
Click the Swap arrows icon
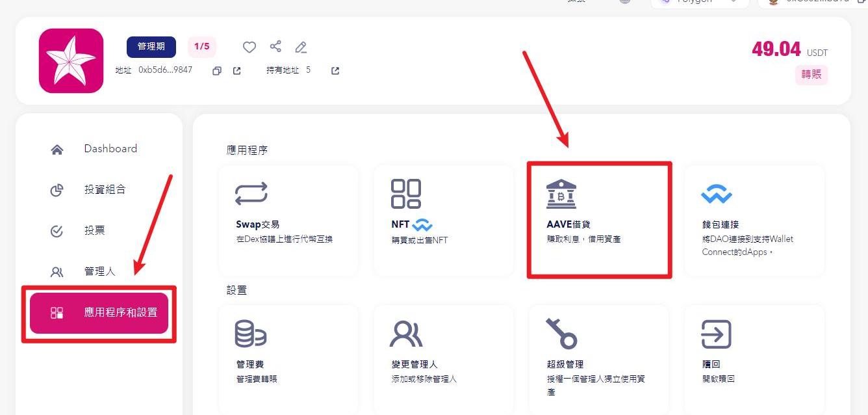(x=251, y=194)
